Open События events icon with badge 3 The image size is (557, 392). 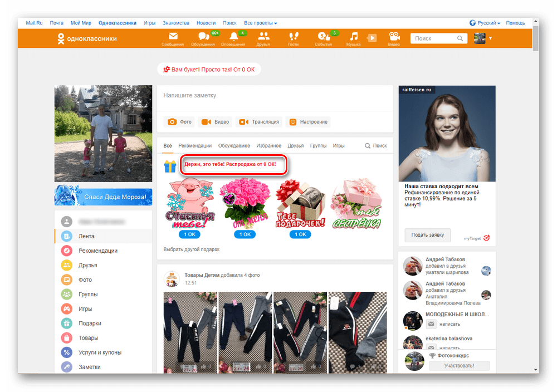coord(323,38)
